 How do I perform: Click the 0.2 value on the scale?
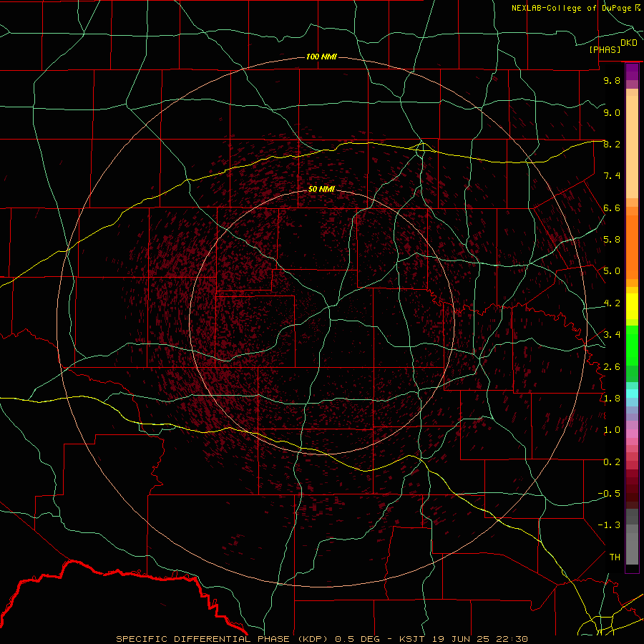pyautogui.click(x=612, y=462)
